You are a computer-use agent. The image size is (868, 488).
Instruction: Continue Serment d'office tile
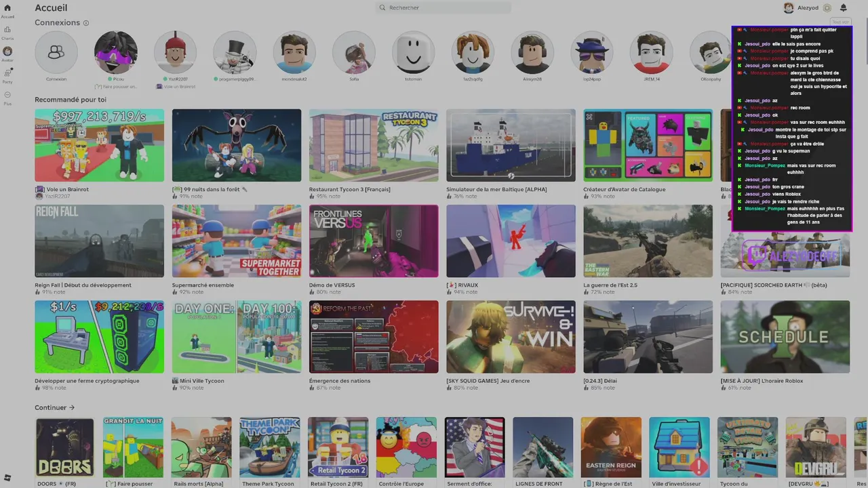(475, 447)
